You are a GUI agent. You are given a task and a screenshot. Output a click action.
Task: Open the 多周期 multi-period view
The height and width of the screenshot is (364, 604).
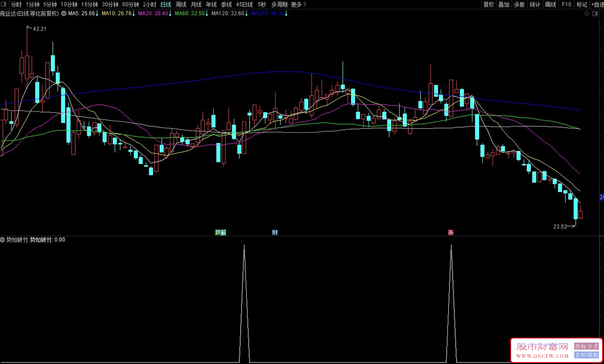point(279,4)
